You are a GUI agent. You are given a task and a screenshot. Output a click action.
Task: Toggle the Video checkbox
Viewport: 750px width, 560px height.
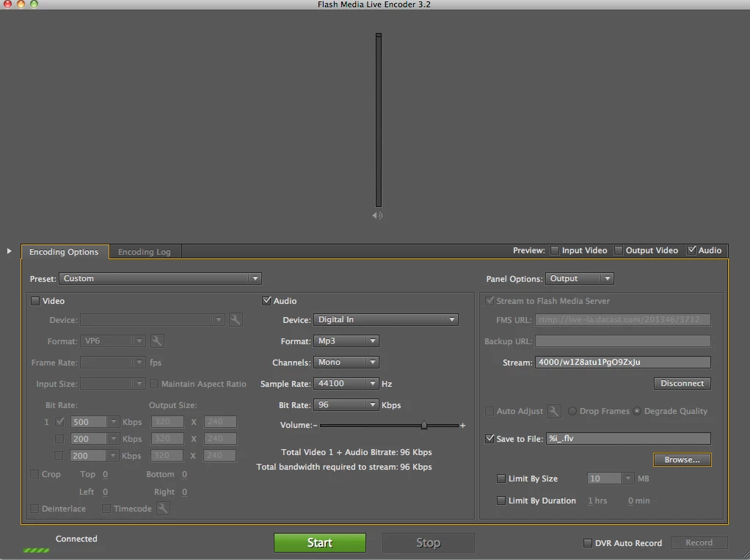pos(35,301)
